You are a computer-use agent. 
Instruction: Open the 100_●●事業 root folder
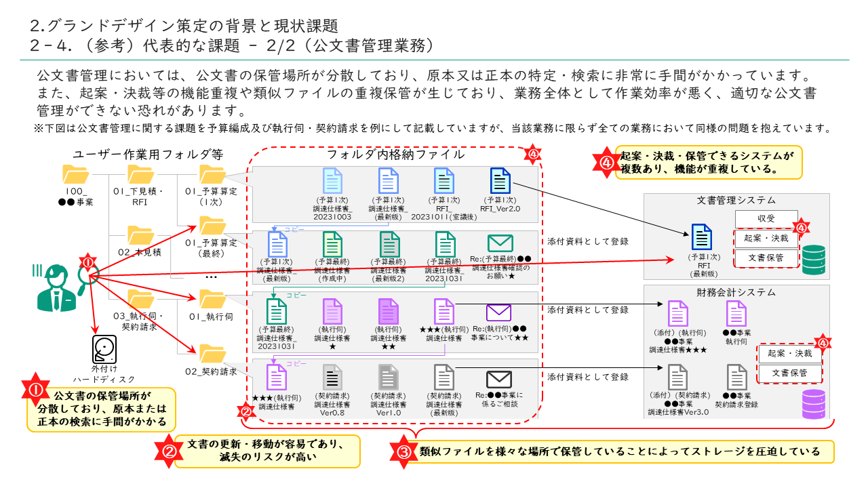pyautogui.click(x=75, y=175)
